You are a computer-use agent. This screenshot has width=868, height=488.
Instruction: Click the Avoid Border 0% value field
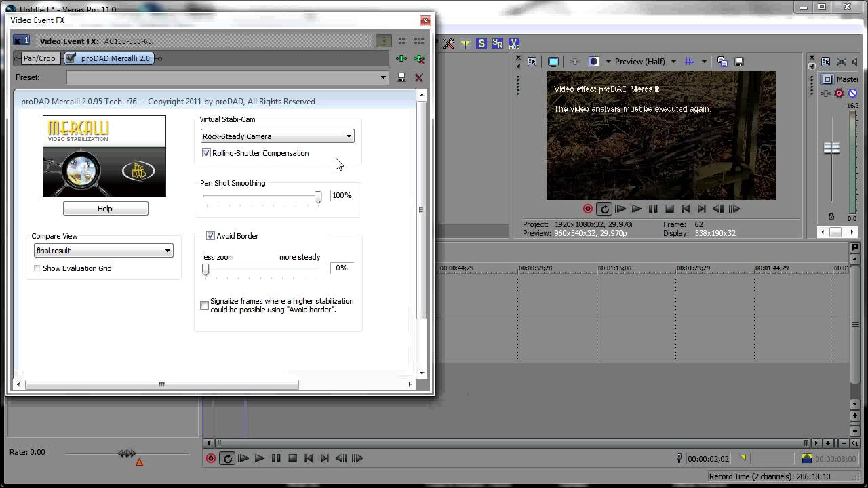point(341,268)
